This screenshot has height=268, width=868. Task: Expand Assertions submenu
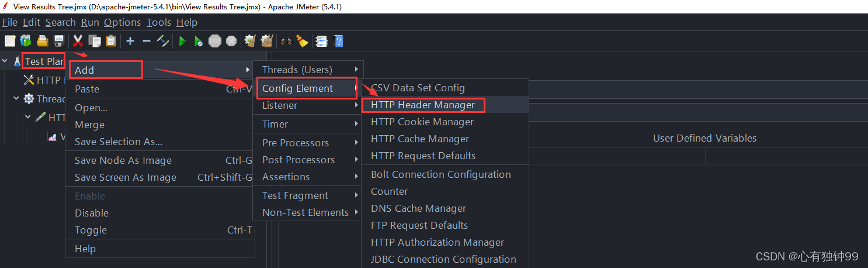(308, 177)
